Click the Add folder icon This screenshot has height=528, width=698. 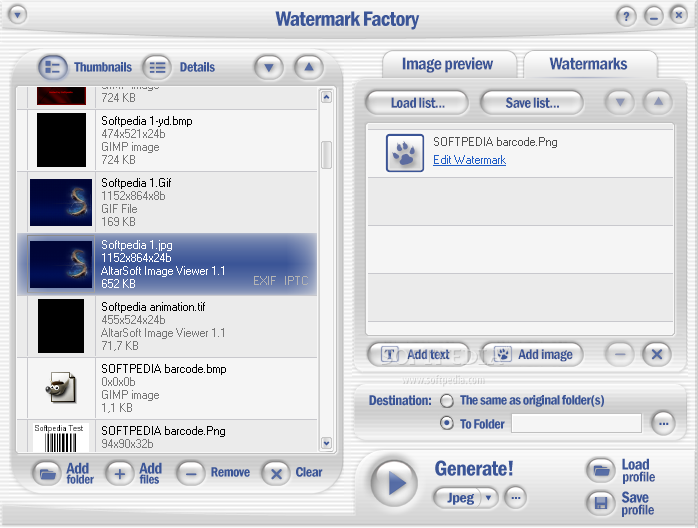tap(47, 473)
